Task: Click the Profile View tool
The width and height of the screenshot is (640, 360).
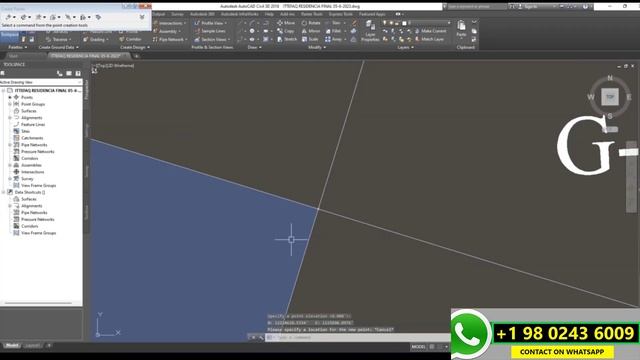Action: (x=211, y=23)
